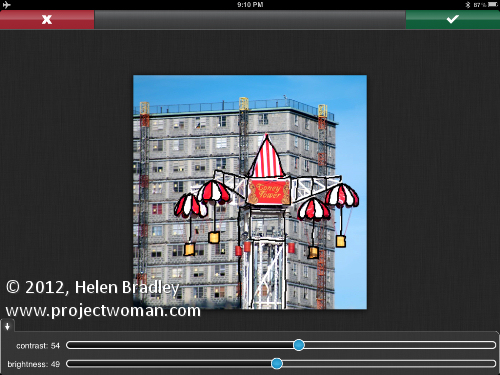The image size is (500, 375).
Task: Click the battery icon in status bar
Action: (x=493, y=5)
